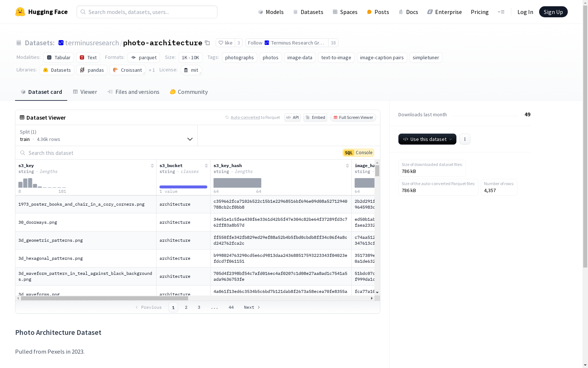Open the Docs page

point(408,12)
